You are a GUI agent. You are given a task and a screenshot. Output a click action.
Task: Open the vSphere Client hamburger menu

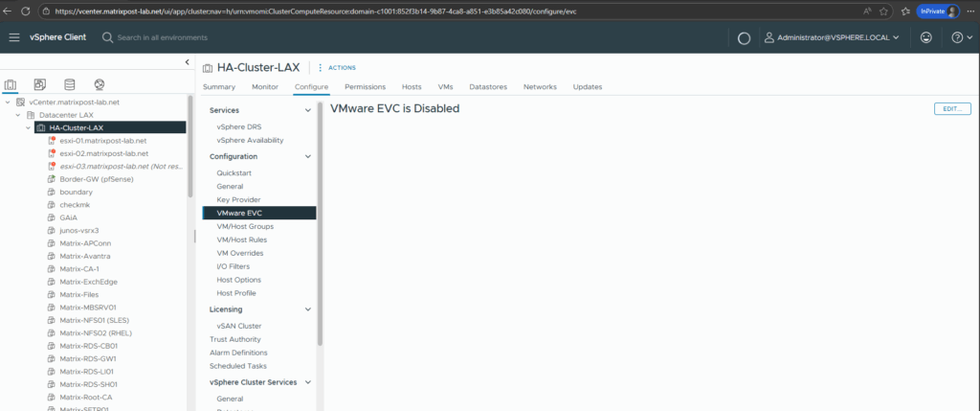pyautogui.click(x=14, y=37)
